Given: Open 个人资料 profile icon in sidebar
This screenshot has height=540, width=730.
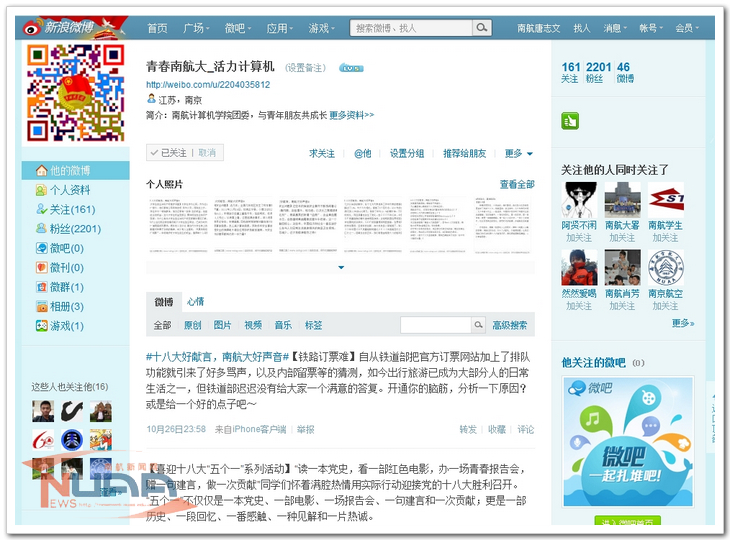Looking at the screenshot, I should tap(41, 190).
